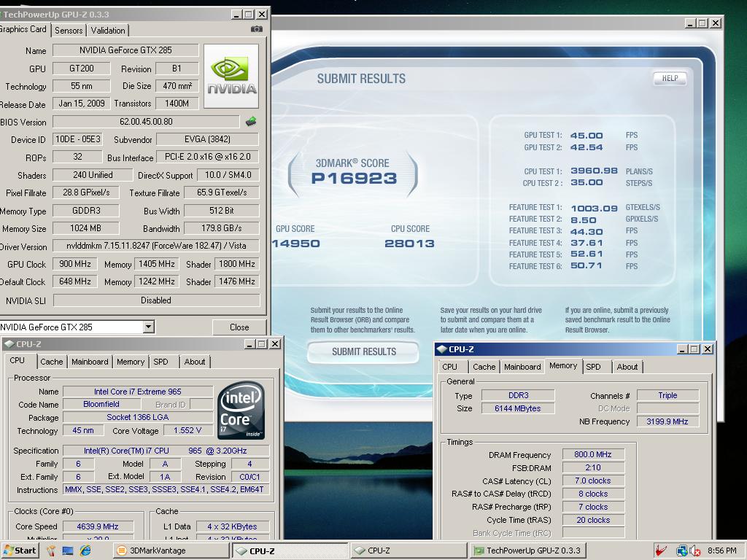The image size is (747, 560).
Task: Click the Triple channels value
Action: coord(667,395)
